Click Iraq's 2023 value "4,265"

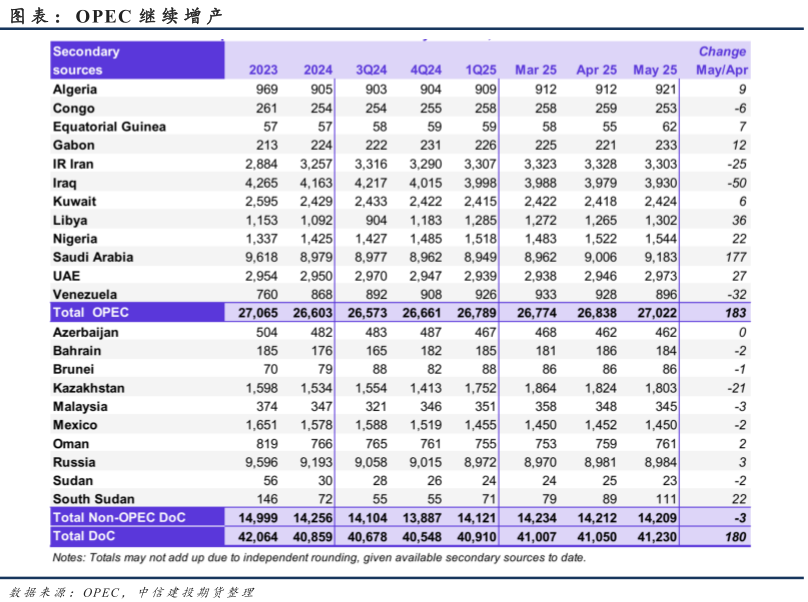pos(261,183)
